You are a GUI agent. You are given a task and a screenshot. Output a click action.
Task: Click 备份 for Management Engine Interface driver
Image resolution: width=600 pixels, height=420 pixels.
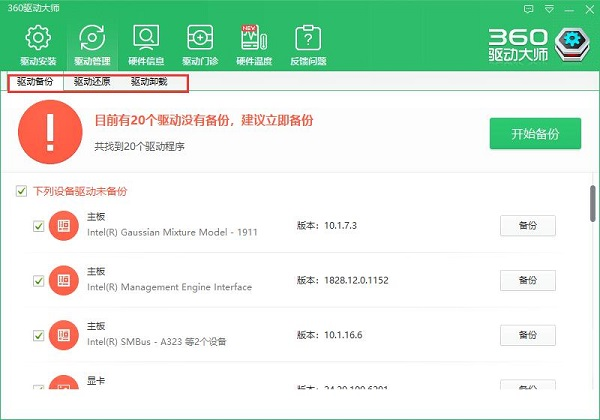[528, 280]
